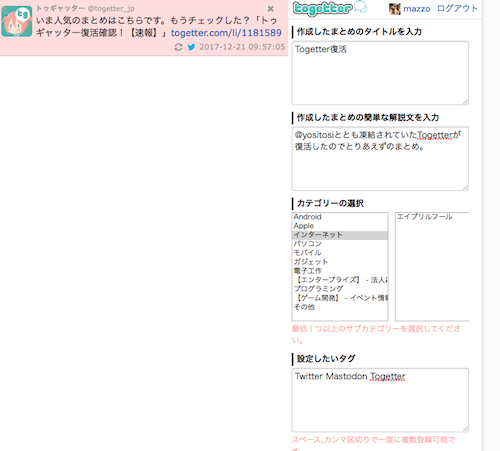Viewport: 500px width, 451px height.
Task: Select the Apple category
Action: 340,226
